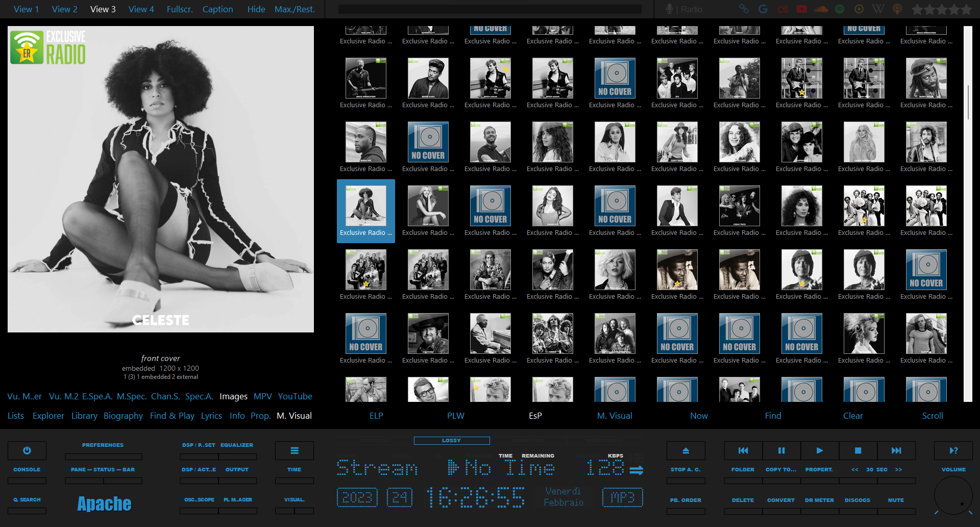980x527 pixels.
Task: Open the OUTPUT device selector
Action: [x=237, y=469]
